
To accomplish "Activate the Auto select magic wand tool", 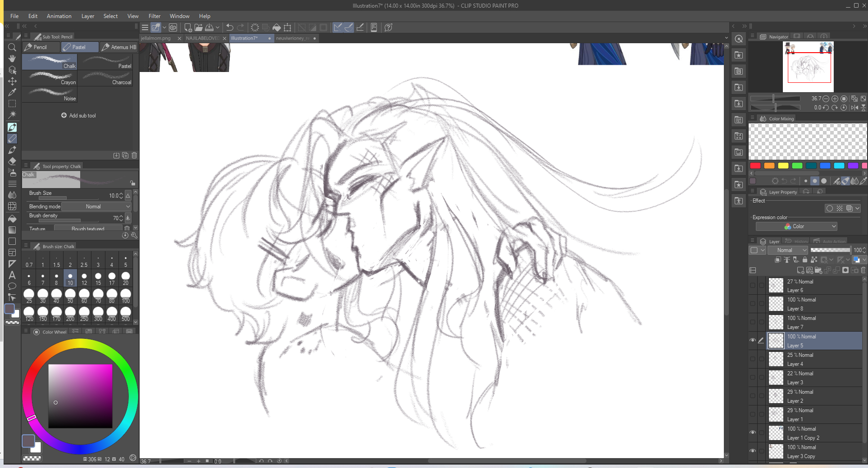I will tap(12, 115).
